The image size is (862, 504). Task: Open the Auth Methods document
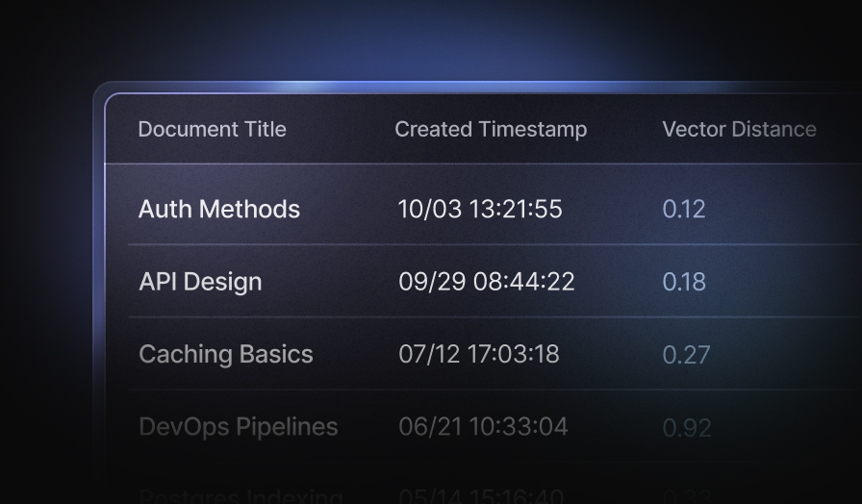point(218,209)
